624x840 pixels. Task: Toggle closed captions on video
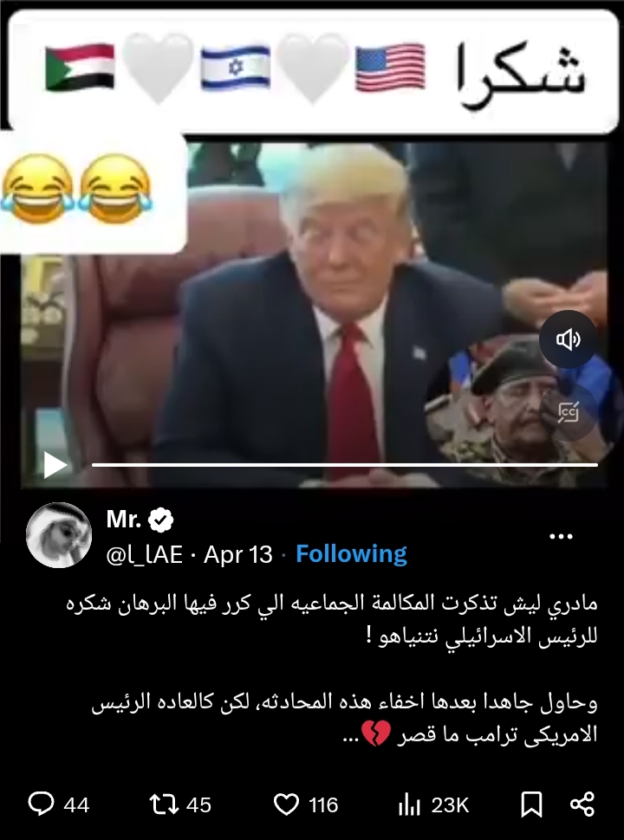[569, 412]
